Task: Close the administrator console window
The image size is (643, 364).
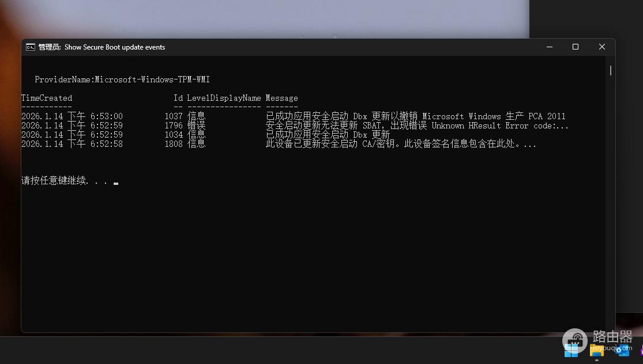Action: point(601,47)
